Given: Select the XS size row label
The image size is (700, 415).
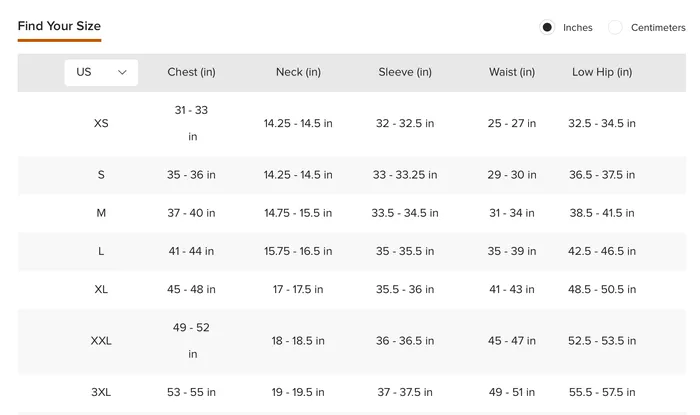Looking at the screenshot, I should click(101, 124).
